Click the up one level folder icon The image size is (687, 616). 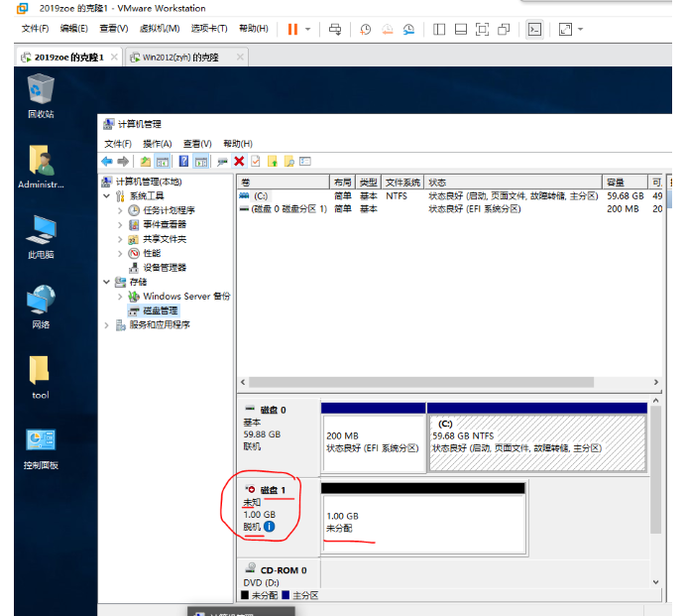pyautogui.click(x=146, y=162)
